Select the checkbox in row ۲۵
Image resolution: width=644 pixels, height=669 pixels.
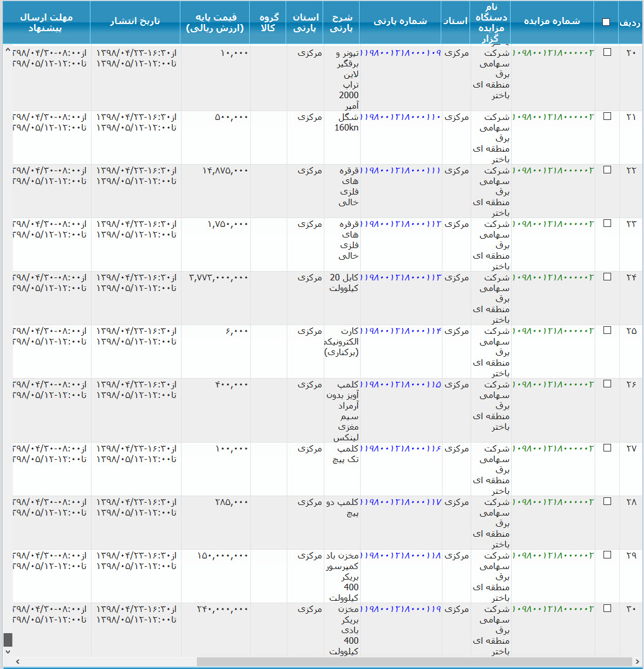click(x=607, y=330)
